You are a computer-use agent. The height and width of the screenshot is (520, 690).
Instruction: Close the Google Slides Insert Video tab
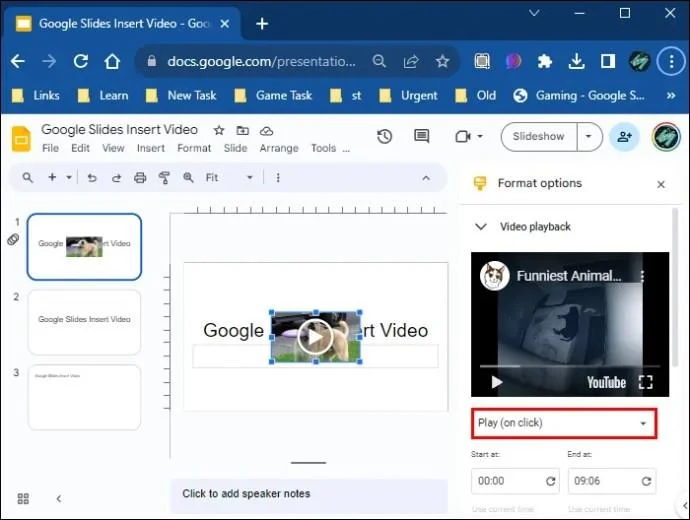pyautogui.click(x=224, y=24)
